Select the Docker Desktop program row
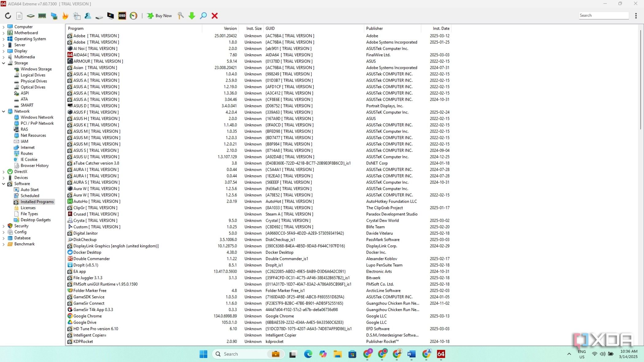The image size is (644, 362). pyautogui.click(x=259, y=253)
